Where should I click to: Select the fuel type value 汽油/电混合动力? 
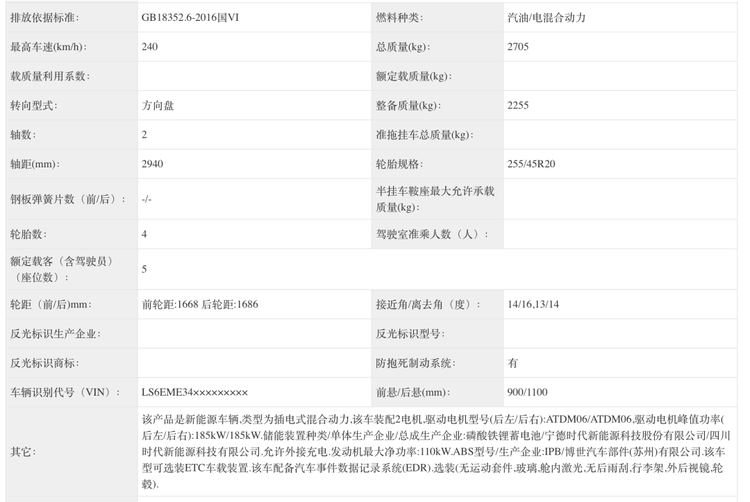pyautogui.click(x=547, y=18)
